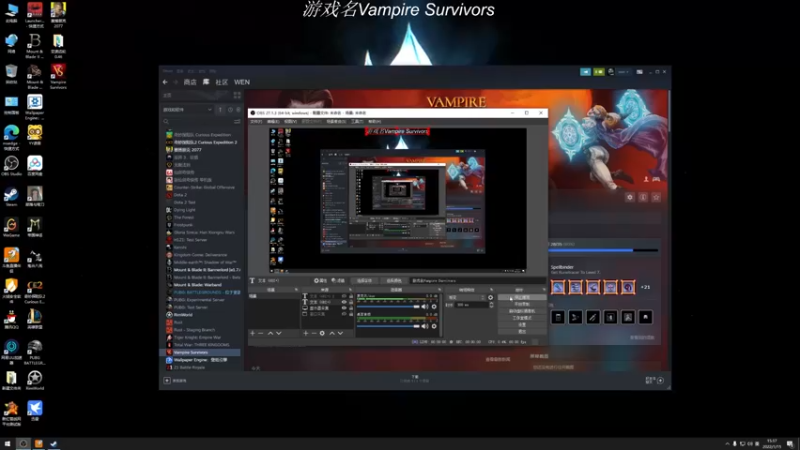Toggle visibility eye of display capture source
This screenshot has width=800, height=450.
(344, 308)
